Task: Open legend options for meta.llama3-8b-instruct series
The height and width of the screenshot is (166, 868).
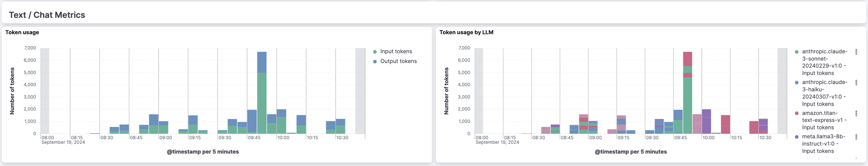Action: point(856,137)
